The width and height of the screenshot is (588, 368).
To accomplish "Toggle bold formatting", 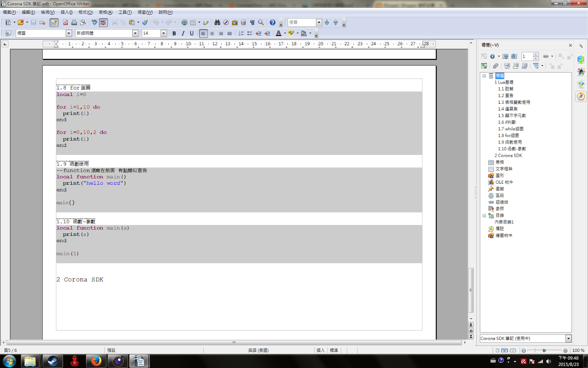I will [174, 33].
